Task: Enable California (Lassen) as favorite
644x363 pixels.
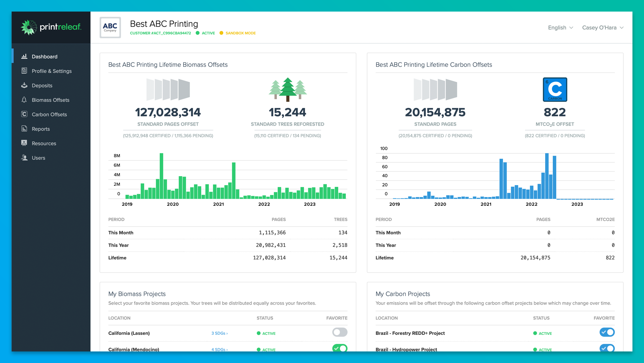Action: pyautogui.click(x=339, y=332)
